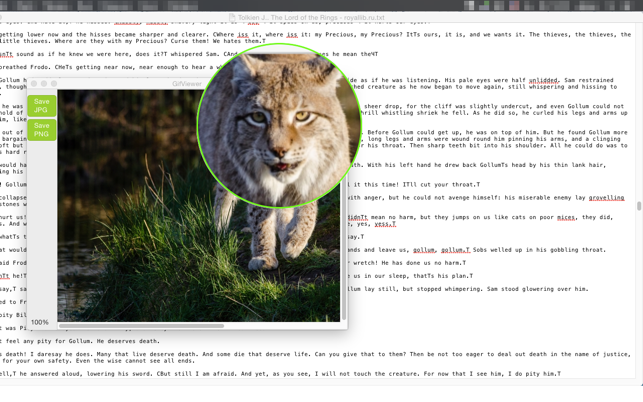Image resolution: width=643 pixels, height=402 pixels.
Task: Click the misspelled word 'unlidded'
Action: 544,80
